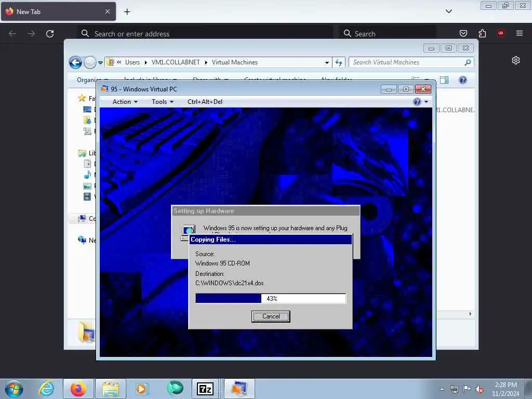The image size is (532, 399).
Task: Open Explorer help question mark
Action: click(x=462, y=80)
